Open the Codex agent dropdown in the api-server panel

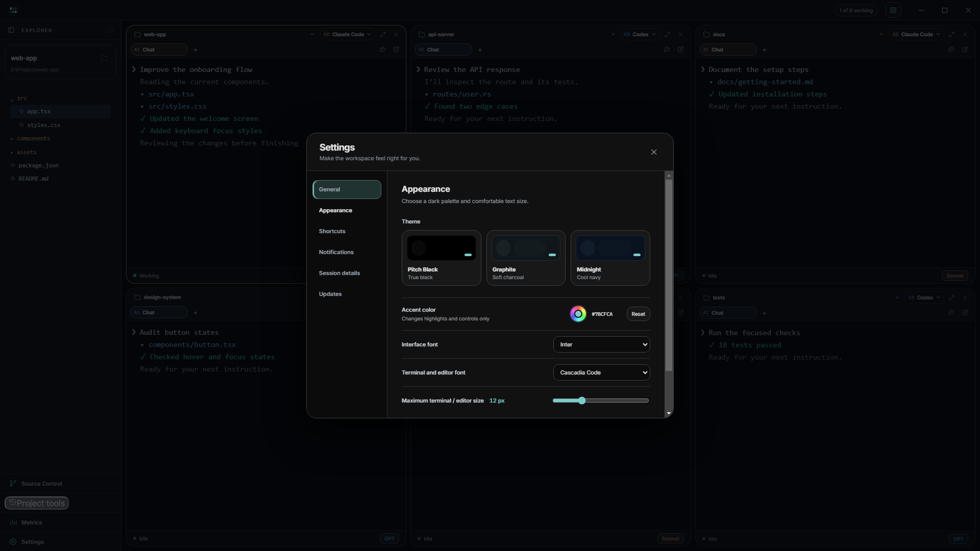(640, 34)
